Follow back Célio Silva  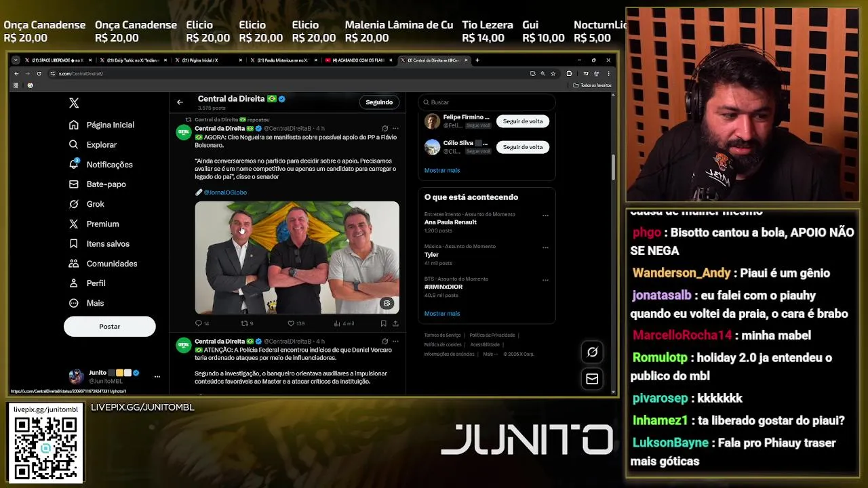click(522, 146)
